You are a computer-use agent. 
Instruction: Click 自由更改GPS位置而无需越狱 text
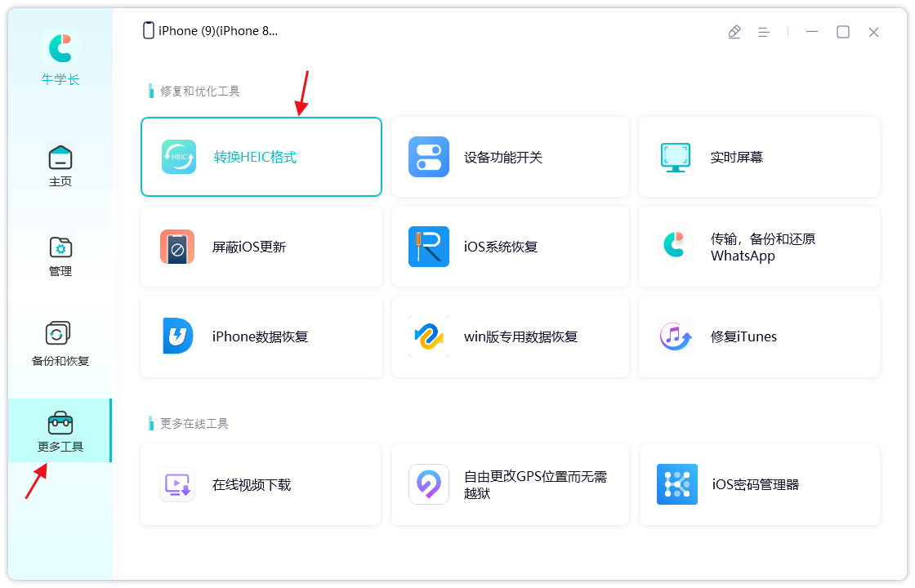pos(535,485)
